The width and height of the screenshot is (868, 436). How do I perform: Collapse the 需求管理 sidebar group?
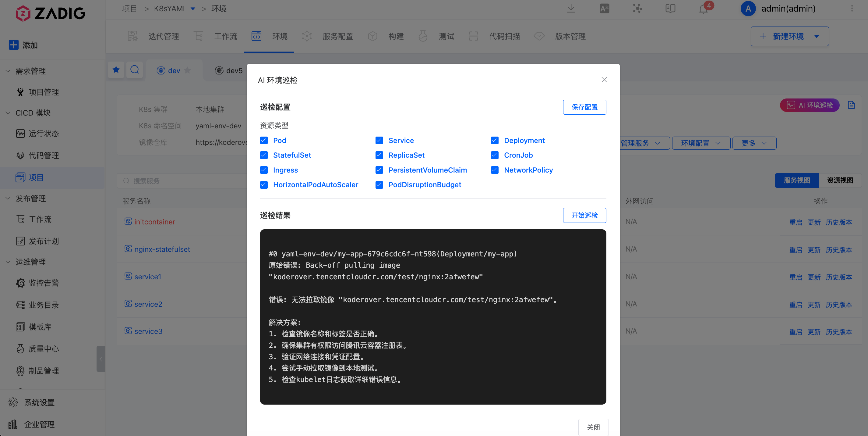point(8,71)
